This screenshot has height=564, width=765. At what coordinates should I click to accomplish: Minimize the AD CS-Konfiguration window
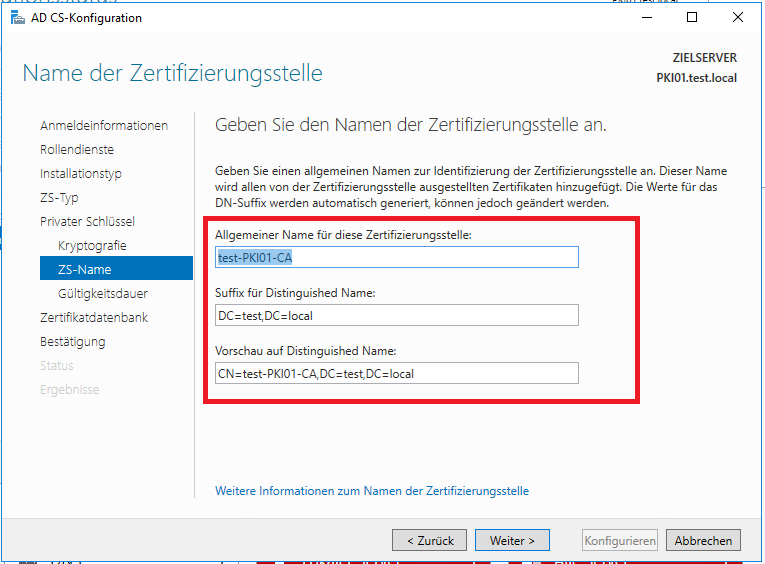click(x=646, y=18)
